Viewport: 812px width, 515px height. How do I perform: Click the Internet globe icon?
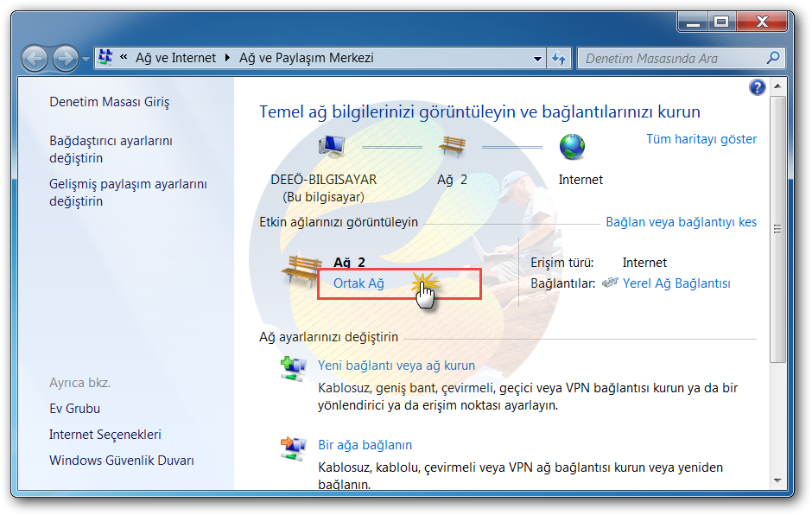[x=572, y=147]
